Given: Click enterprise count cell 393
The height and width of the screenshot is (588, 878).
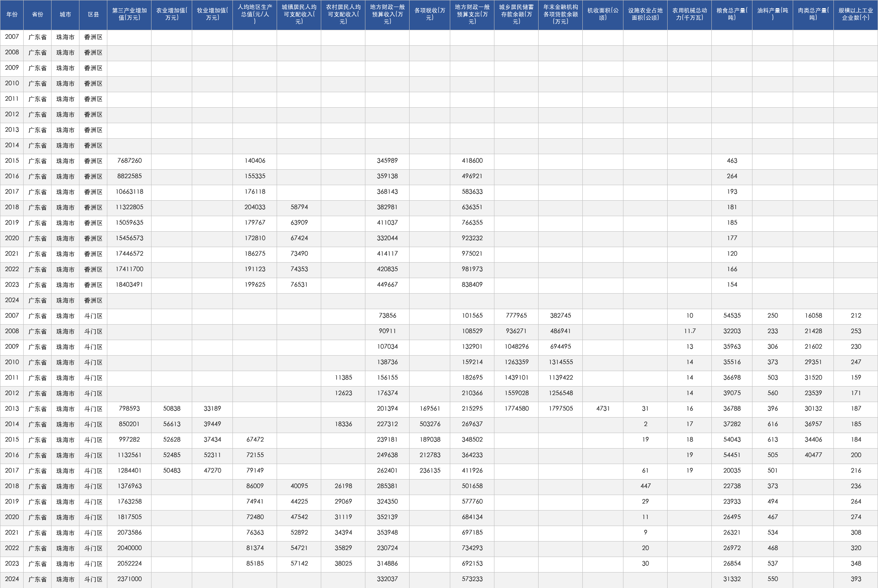Looking at the screenshot, I should pyautogui.click(x=856, y=579).
